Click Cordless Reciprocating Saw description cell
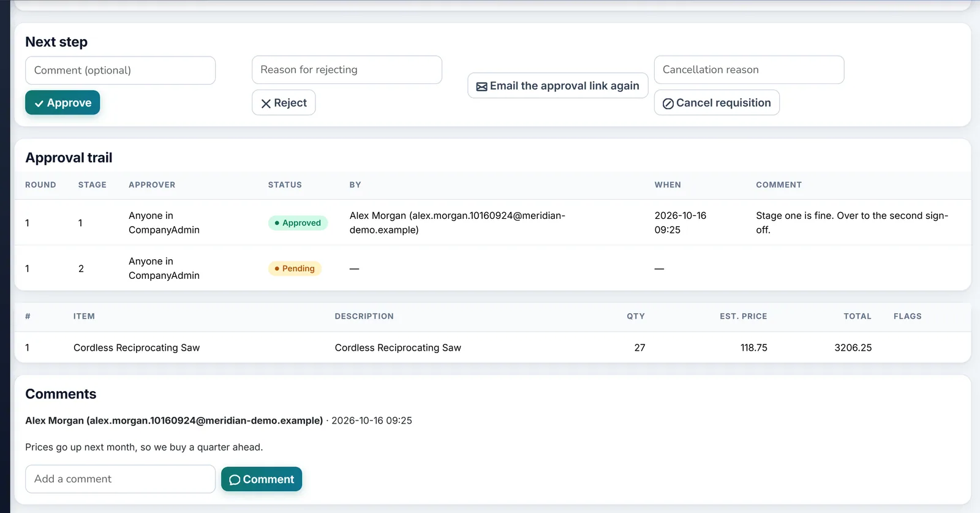The image size is (980, 513). click(x=398, y=348)
